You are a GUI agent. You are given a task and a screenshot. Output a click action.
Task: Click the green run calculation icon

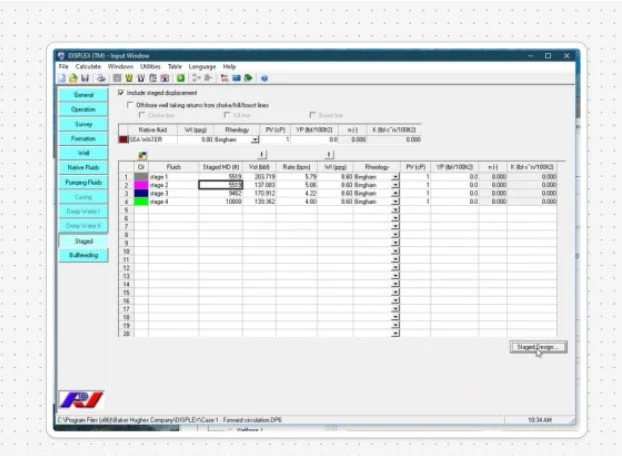pos(181,78)
